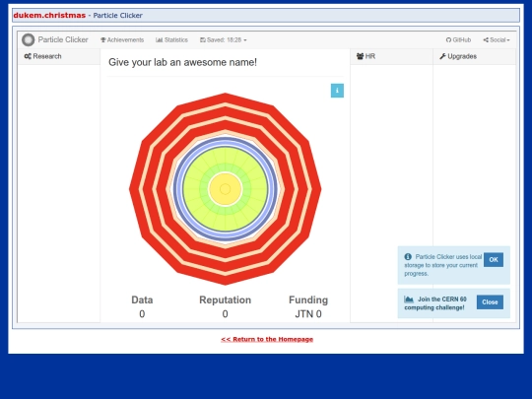Click the GitHub icon in navbar

pos(448,40)
